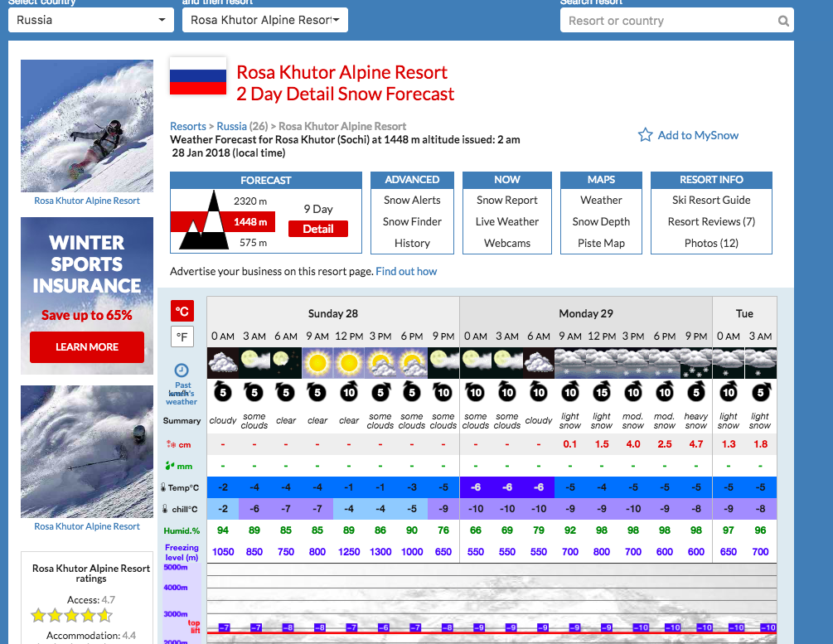Viewport: 833px width, 644px height.
Task: Open the Snow Finder link
Action: tap(412, 221)
